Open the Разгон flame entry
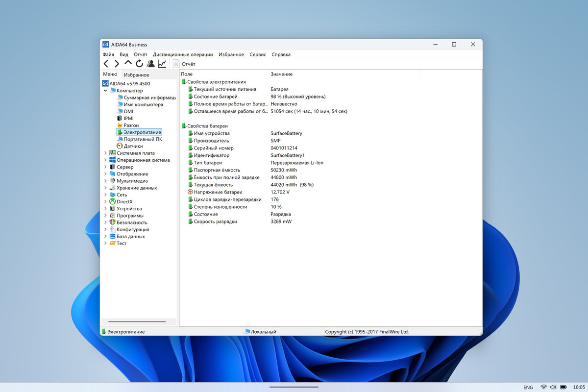Image resolution: width=588 pixels, height=392 pixels. click(127, 125)
